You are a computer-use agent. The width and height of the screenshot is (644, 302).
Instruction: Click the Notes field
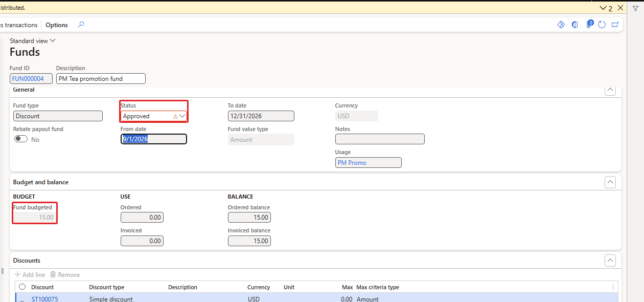coord(380,139)
